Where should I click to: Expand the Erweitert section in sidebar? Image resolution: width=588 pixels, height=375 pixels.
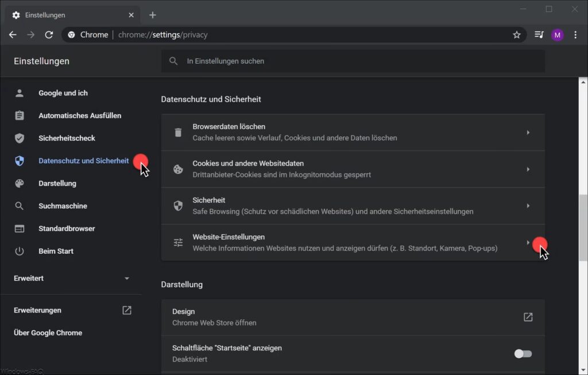tap(127, 279)
